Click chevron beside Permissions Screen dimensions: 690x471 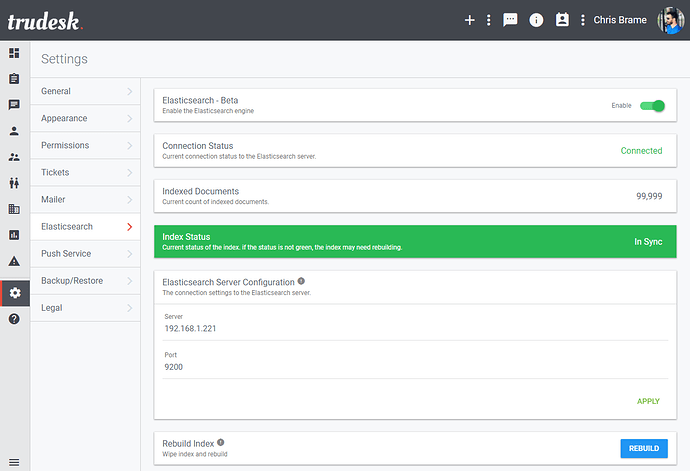pyautogui.click(x=129, y=145)
